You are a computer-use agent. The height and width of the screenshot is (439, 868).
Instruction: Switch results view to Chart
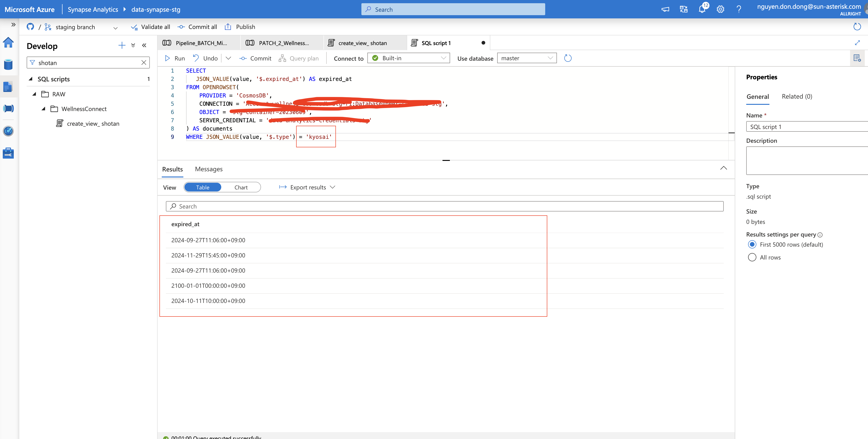(x=241, y=187)
